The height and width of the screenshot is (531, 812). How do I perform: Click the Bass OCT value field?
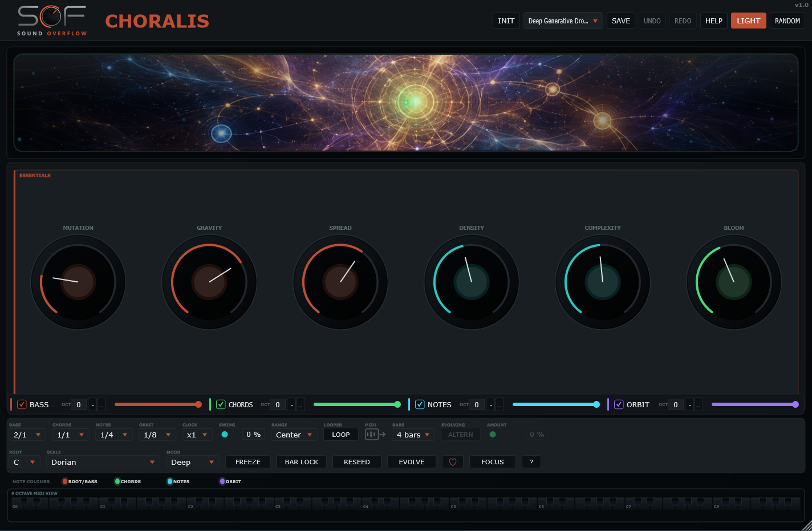coord(79,405)
